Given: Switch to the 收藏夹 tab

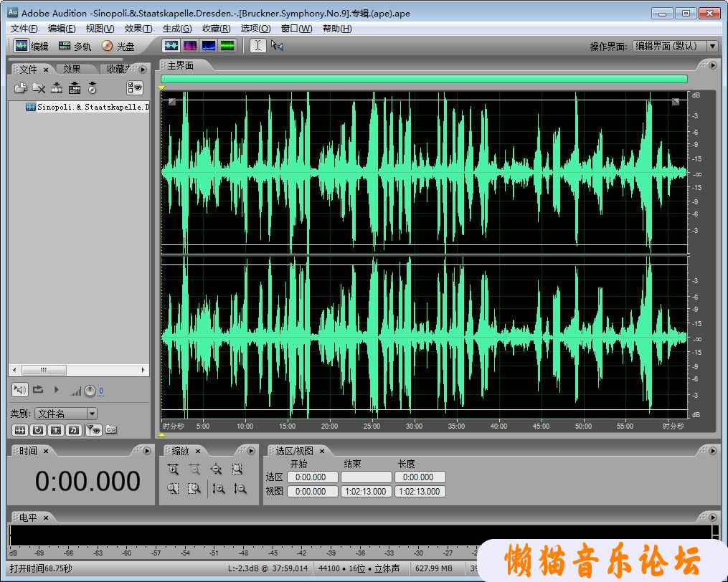Looking at the screenshot, I should click(x=119, y=69).
